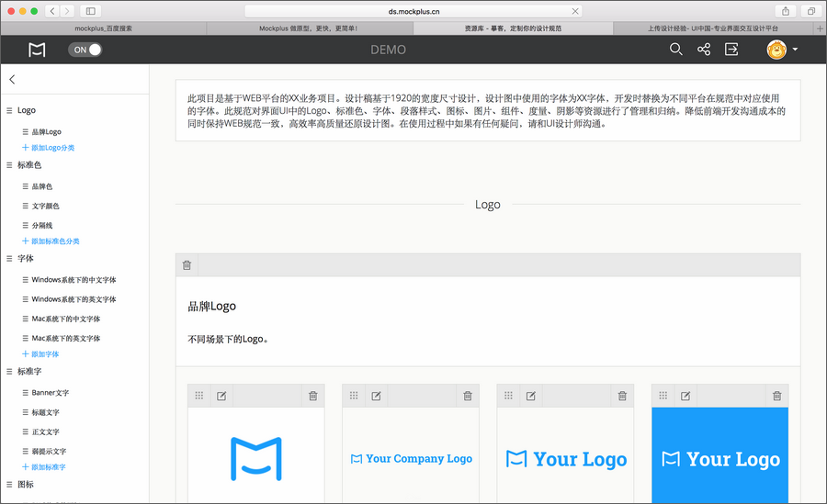Select 分隔线 in sidebar

[41, 226]
